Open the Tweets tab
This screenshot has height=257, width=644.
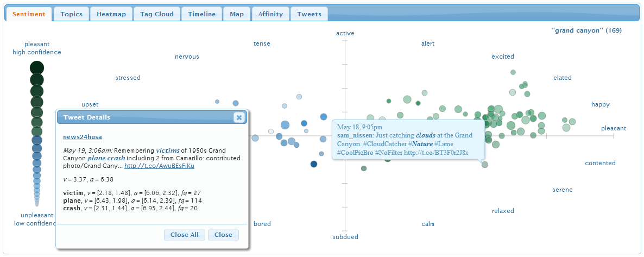click(x=310, y=14)
